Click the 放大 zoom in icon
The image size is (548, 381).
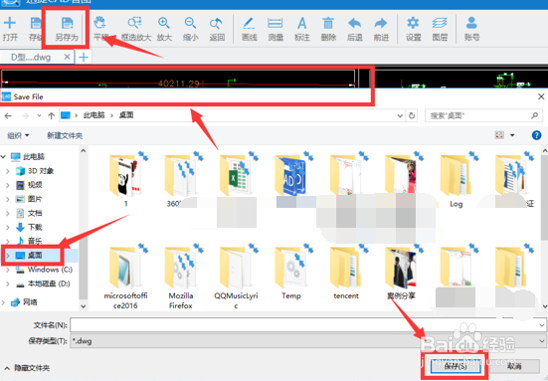(164, 29)
